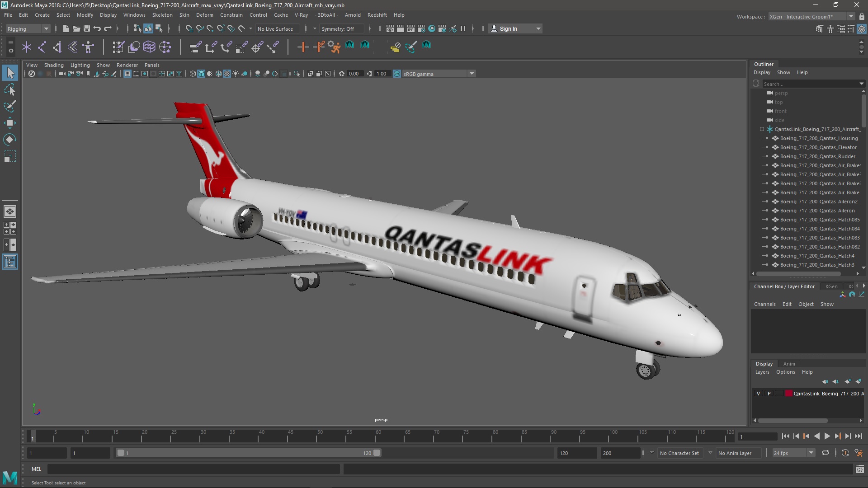This screenshot has height=488, width=868.
Task: Toggle playback loop mode
Action: [x=825, y=453]
